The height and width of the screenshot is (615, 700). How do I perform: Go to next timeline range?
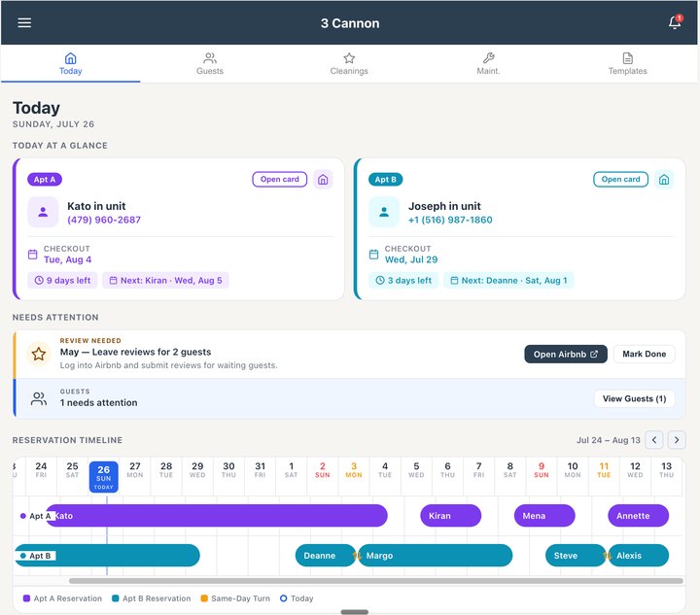click(x=677, y=440)
